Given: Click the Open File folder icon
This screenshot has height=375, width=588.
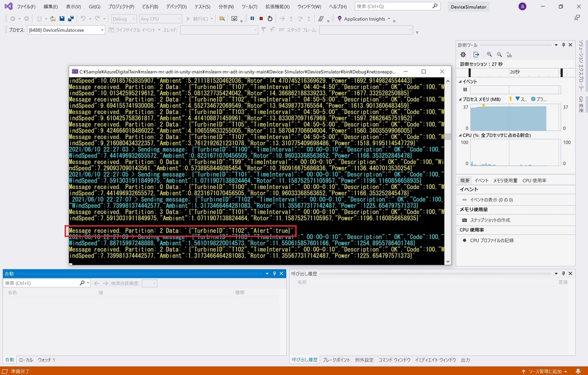Looking at the screenshot, I should [52, 19].
